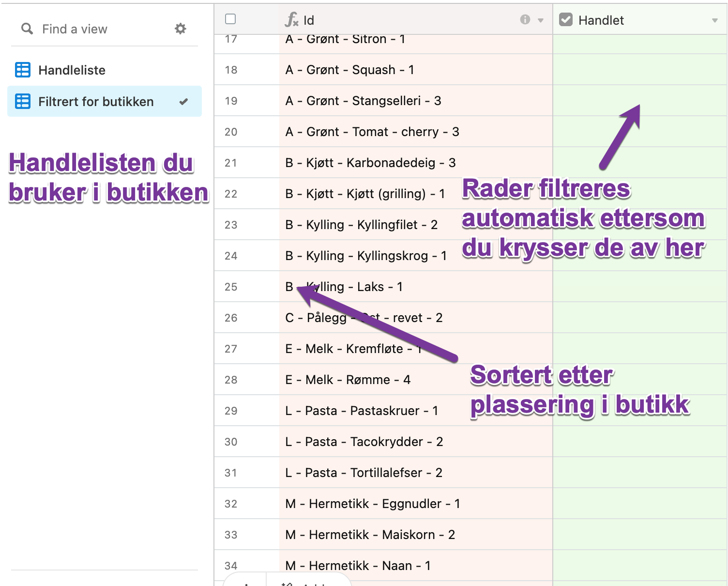Click the Find a view search field
The width and height of the screenshot is (728, 586).
(75, 29)
